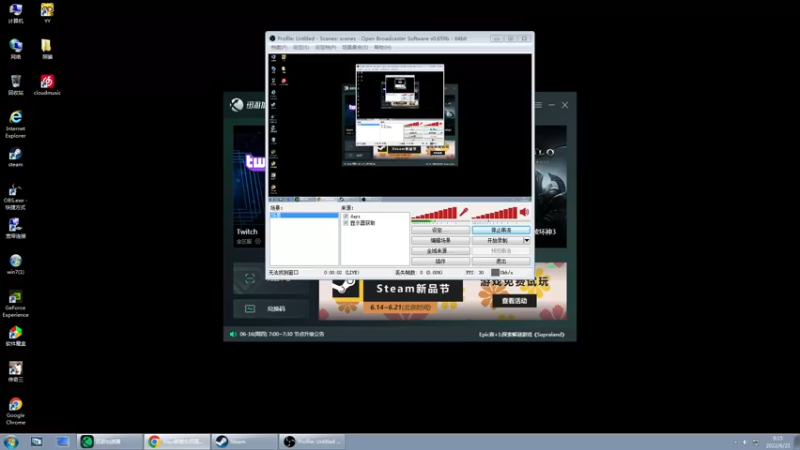
Task: Open the 场景集合(S) menu in OBS
Action: (355, 47)
